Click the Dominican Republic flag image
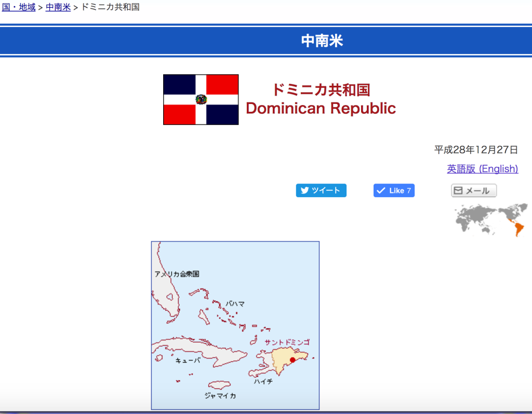The width and height of the screenshot is (532, 414). (201, 99)
